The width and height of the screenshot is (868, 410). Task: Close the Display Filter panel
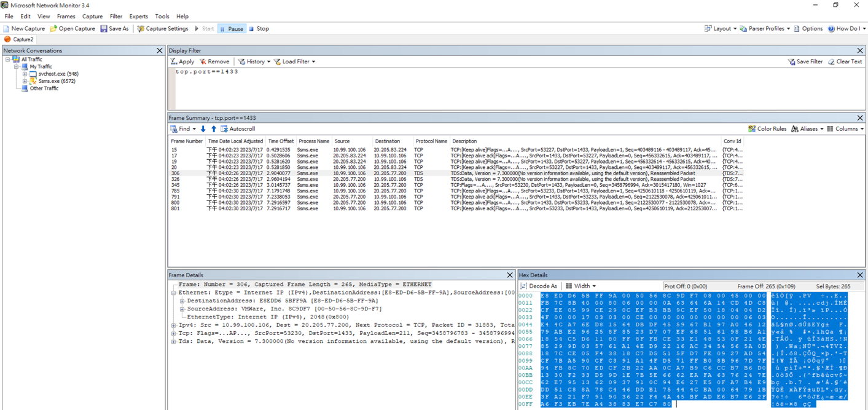tap(860, 50)
